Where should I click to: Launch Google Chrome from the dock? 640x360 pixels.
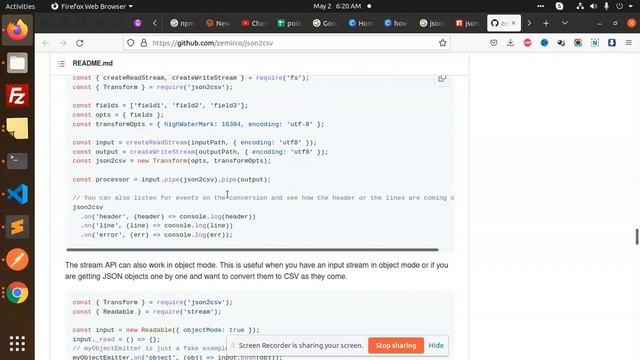point(17,293)
